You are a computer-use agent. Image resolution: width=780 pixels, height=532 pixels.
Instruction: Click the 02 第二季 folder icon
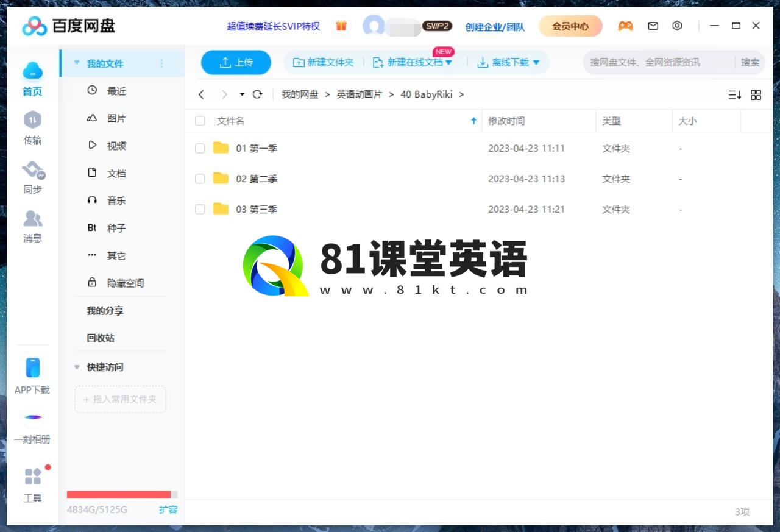[x=221, y=179]
